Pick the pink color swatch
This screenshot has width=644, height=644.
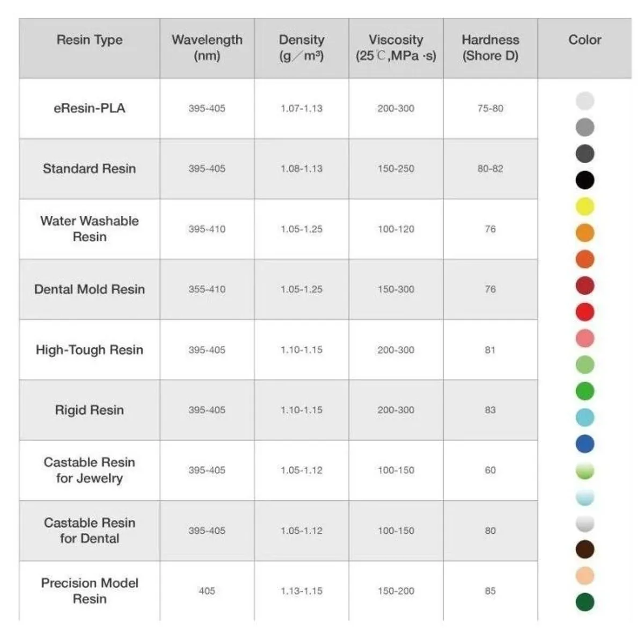tap(584, 338)
